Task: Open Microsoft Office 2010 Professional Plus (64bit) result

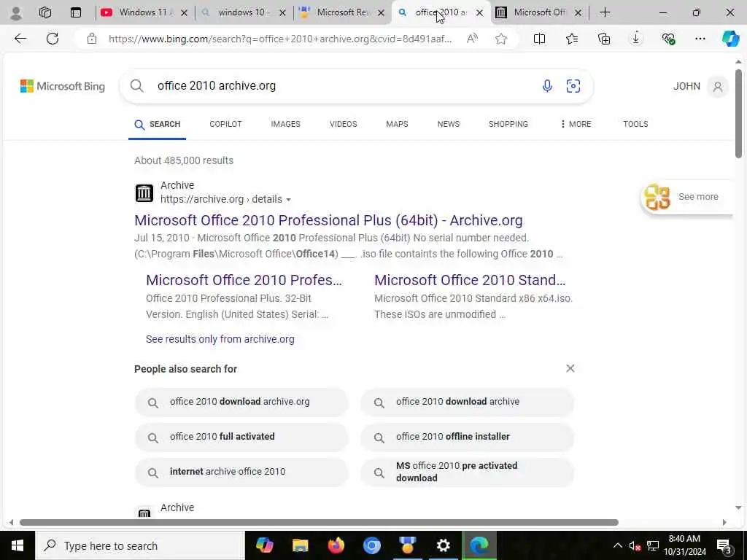Action: 328,220
